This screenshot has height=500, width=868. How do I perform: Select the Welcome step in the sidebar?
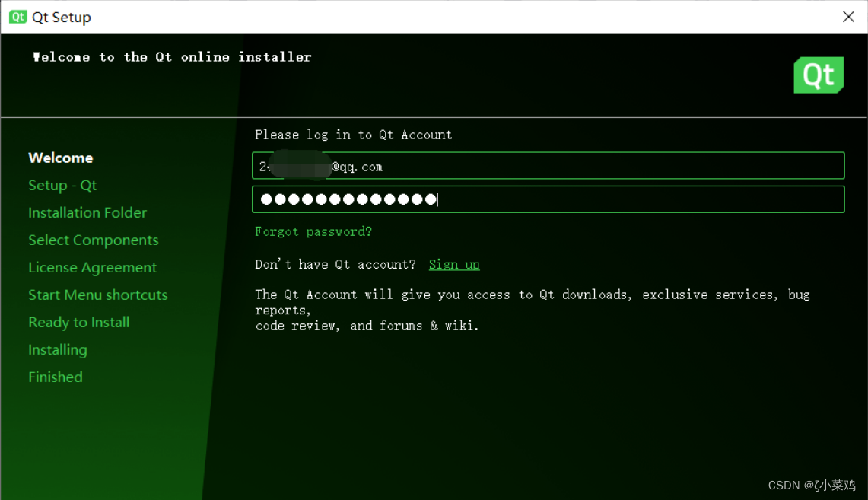click(61, 158)
